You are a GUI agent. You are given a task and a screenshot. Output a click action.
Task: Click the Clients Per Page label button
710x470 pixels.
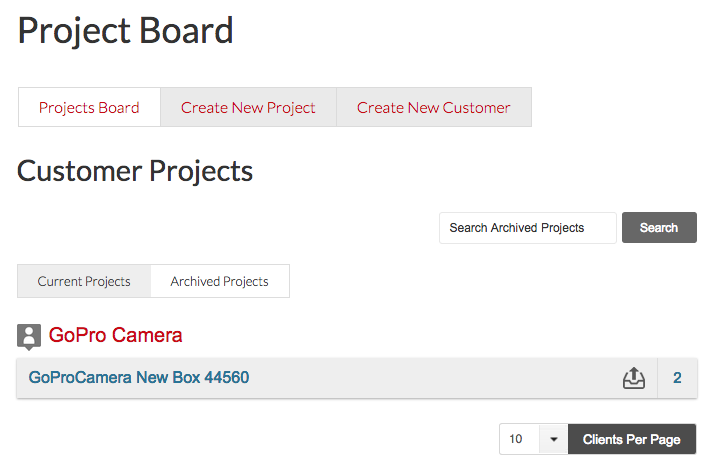tap(632, 439)
